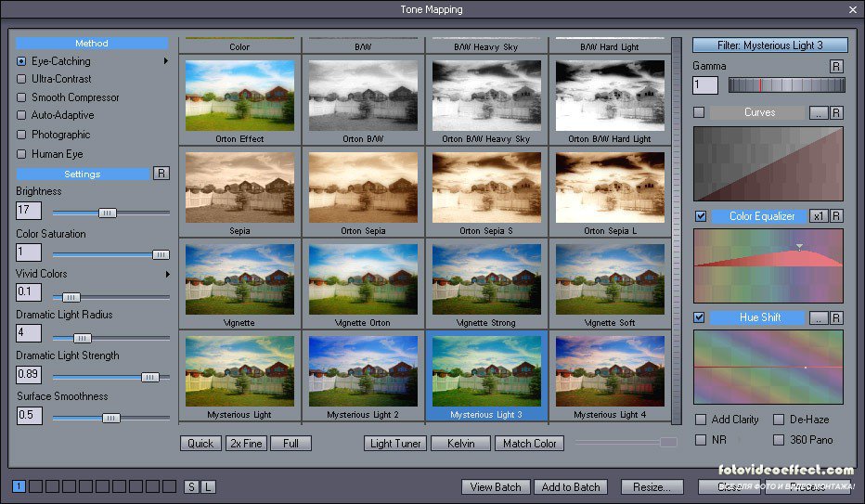Choose the Smooth Compressor method
Image resolution: width=865 pixels, height=504 pixels.
click(21, 97)
